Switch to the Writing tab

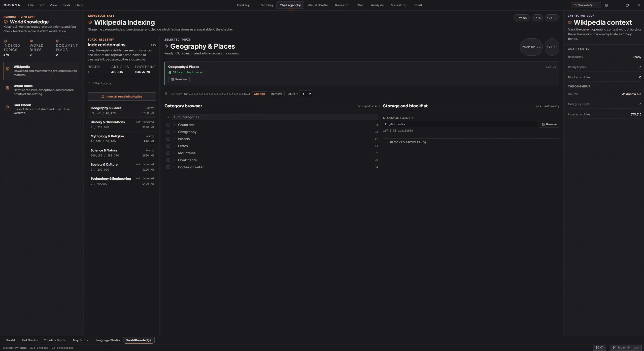(x=267, y=5)
